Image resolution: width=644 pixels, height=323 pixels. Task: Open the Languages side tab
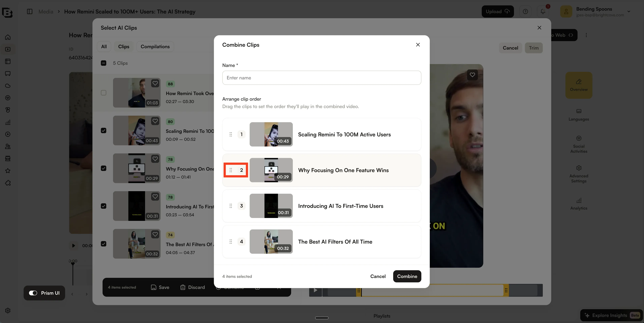click(x=579, y=115)
